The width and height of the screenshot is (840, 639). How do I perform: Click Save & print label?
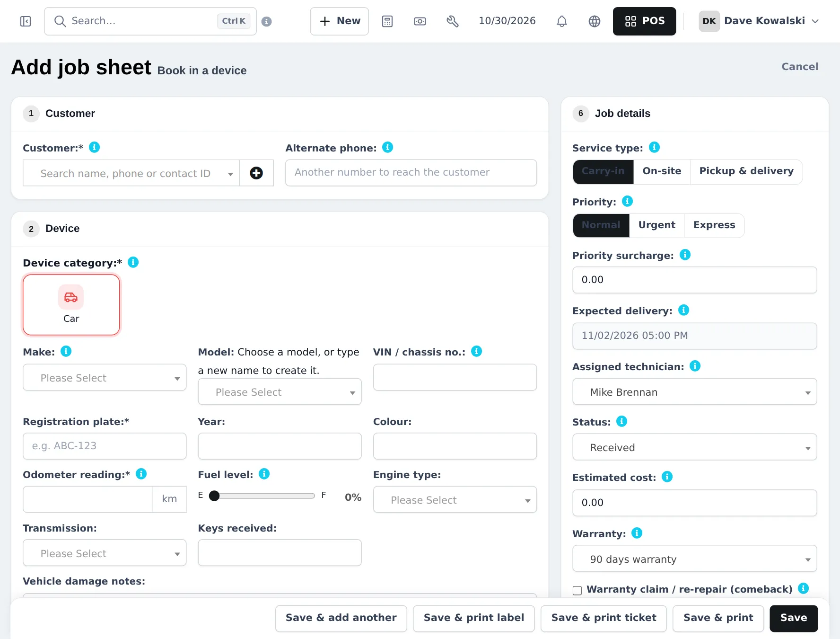click(x=474, y=618)
